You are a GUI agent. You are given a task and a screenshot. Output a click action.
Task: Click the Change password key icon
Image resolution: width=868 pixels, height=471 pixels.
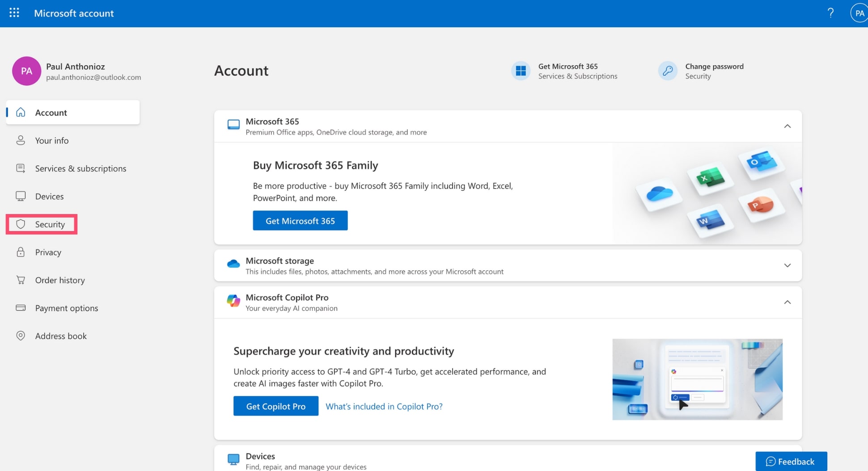tap(668, 71)
